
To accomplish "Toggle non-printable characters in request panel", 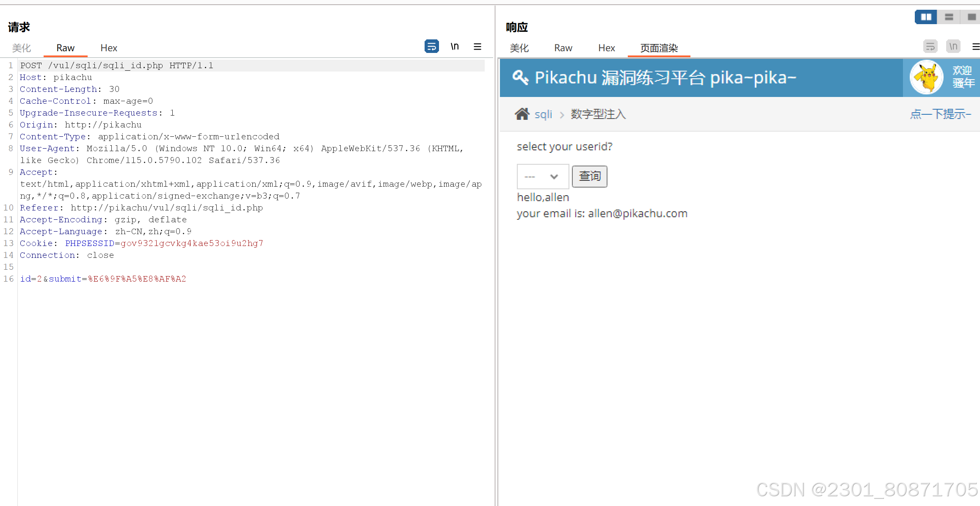I will (x=455, y=46).
